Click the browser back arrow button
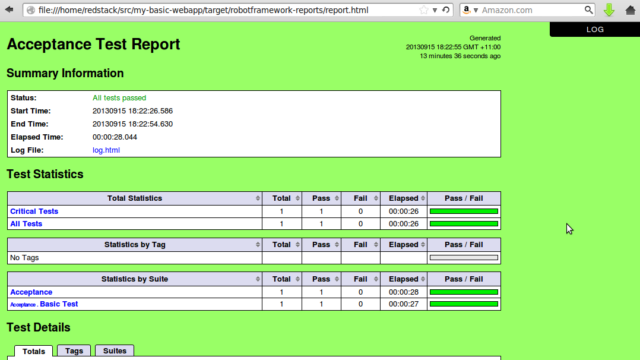This screenshot has width=640, height=360. [9, 9]
